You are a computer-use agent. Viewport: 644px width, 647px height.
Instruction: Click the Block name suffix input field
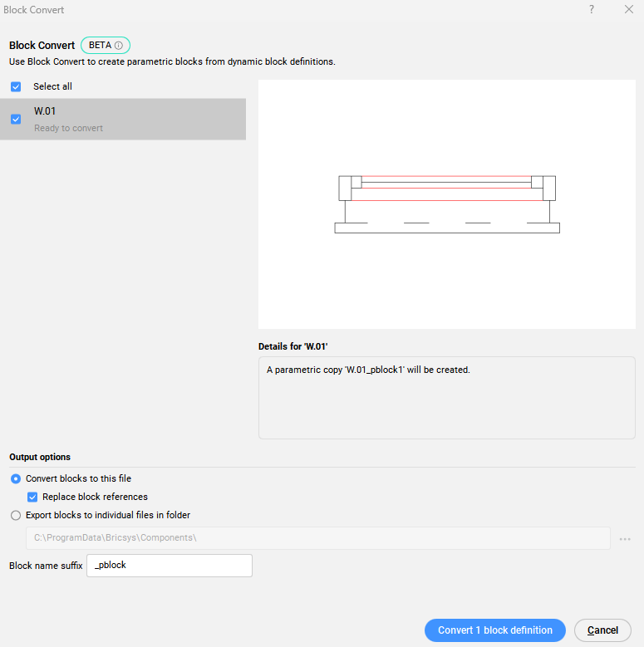[170, 566]
